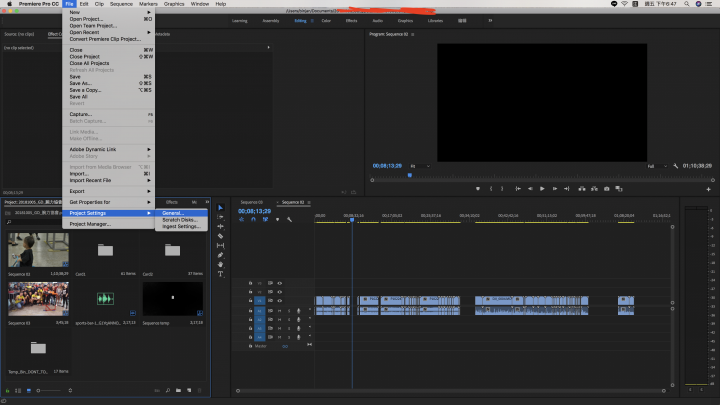This screenshot has width=720, height=405.
Task: Open Program Sequence 02 panel menu
Action: coord(412,34)
